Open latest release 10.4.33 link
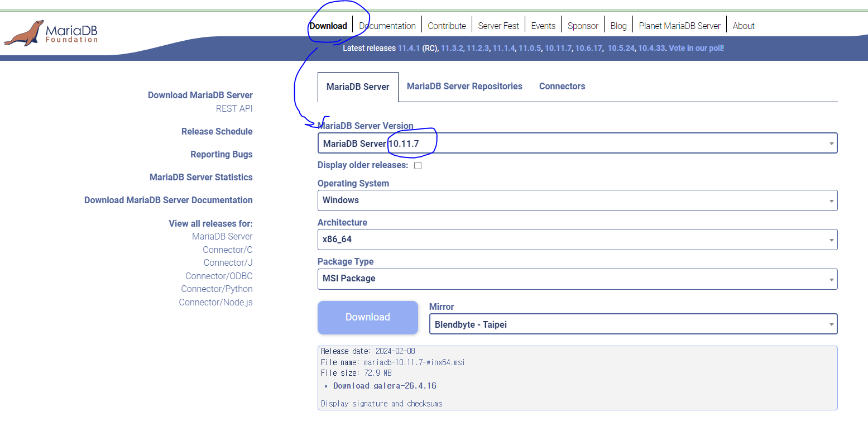The height and width of the screenshot is (426, 868). [x=651, y=48]
